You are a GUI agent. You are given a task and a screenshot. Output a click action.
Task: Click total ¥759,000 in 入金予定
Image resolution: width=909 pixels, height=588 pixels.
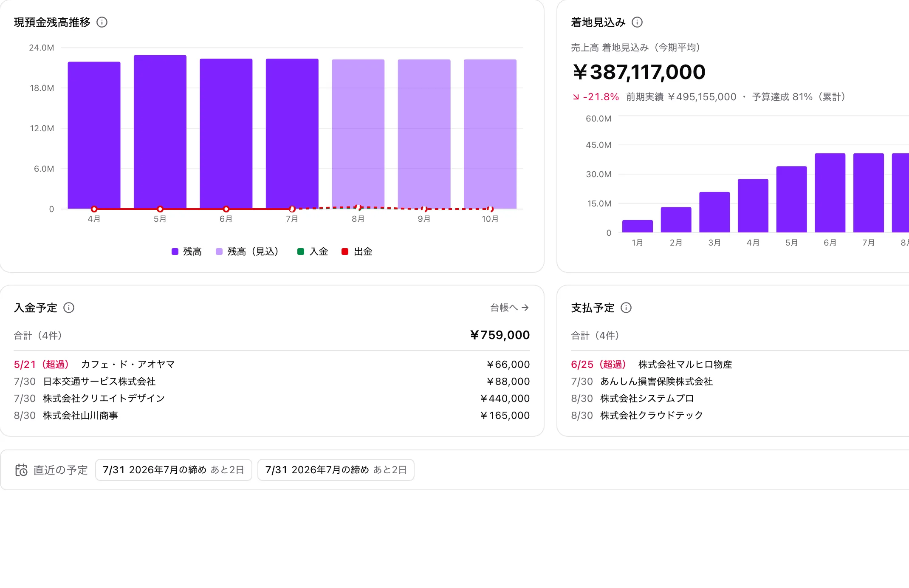pos(500,335)
